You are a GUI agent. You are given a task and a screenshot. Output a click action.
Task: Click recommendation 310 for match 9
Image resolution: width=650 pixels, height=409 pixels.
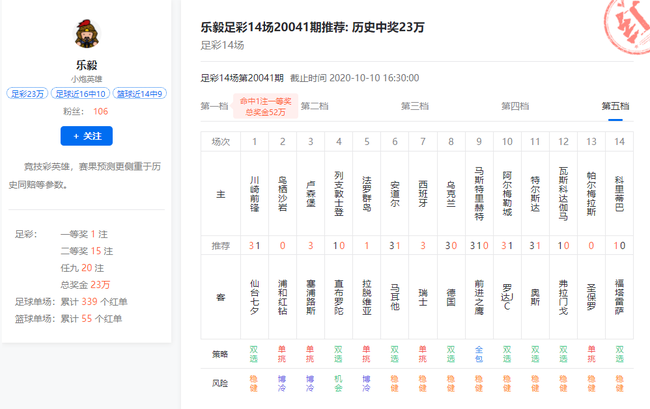coord(479,246)
